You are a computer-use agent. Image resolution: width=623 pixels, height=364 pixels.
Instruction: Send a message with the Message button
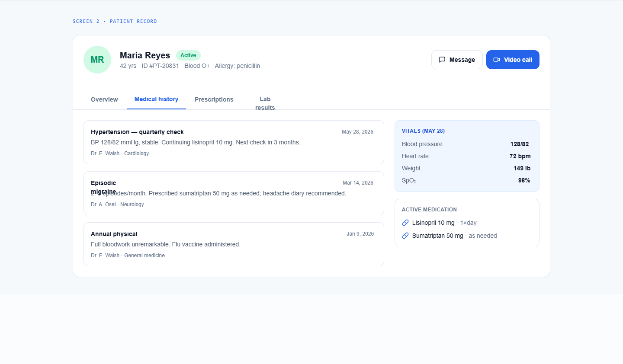pos(457,60)
